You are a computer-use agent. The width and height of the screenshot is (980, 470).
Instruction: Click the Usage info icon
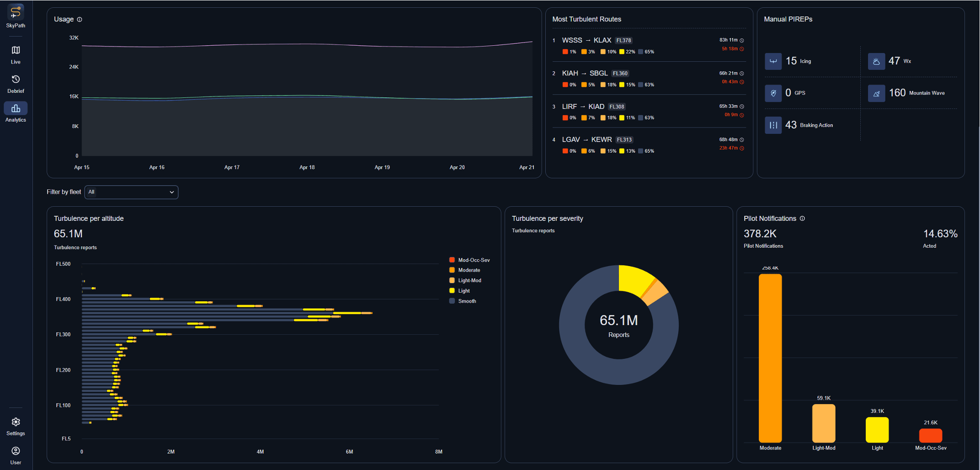point(80,20)
